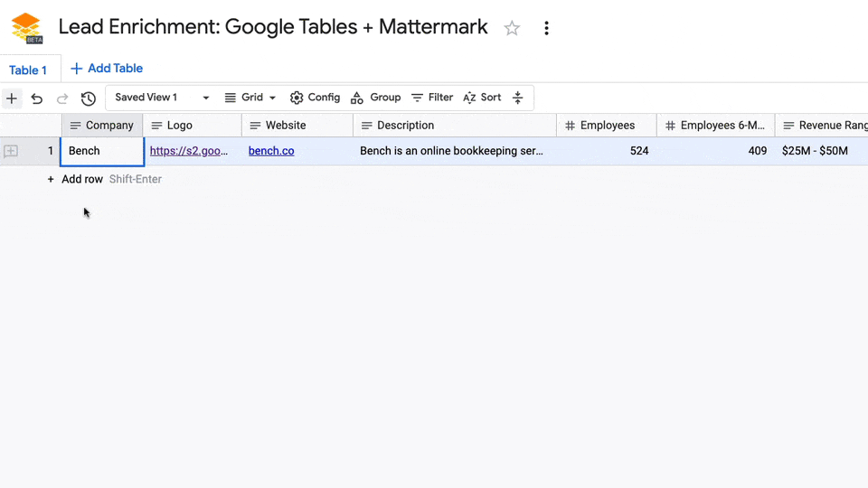The image size is (868, 488).
Task: Open the three-dot more options menu
Action: tap(546, 28)
